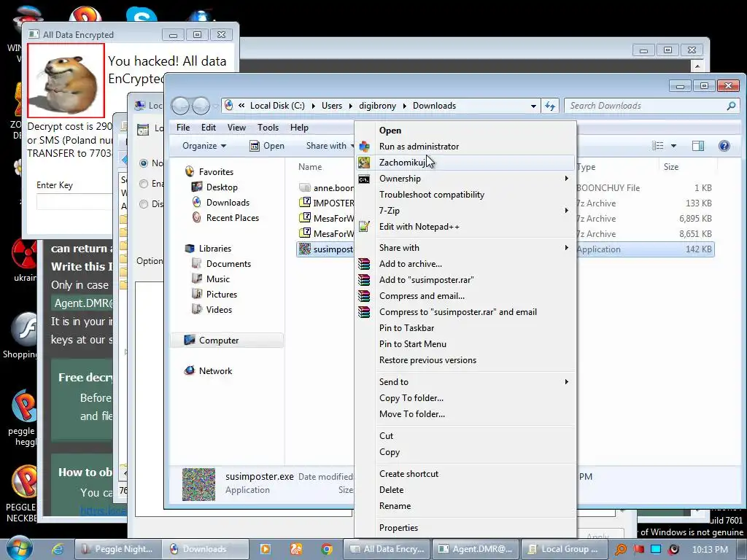Click the taskbar clock showing 10:13 PM

[x=710, y=549]
